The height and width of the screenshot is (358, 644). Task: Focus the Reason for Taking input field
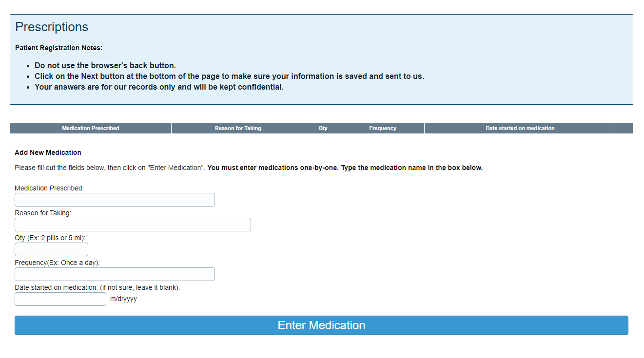coord(133,225)
